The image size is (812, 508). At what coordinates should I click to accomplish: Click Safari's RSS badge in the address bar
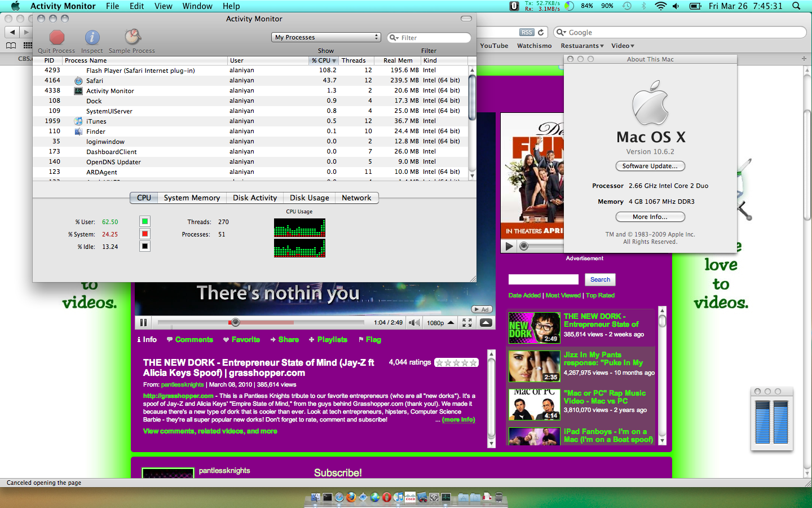(x=527, y=33)
